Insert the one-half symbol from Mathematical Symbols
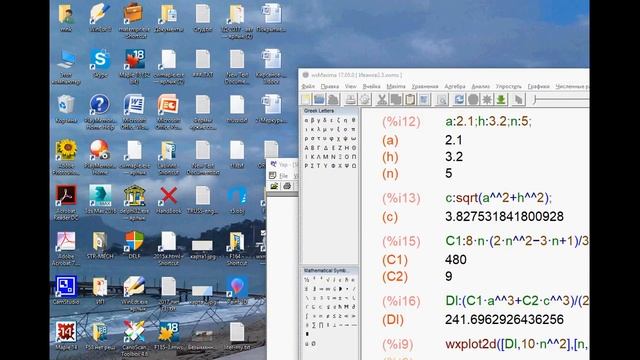The image size is (640, 360). [307, 280]
